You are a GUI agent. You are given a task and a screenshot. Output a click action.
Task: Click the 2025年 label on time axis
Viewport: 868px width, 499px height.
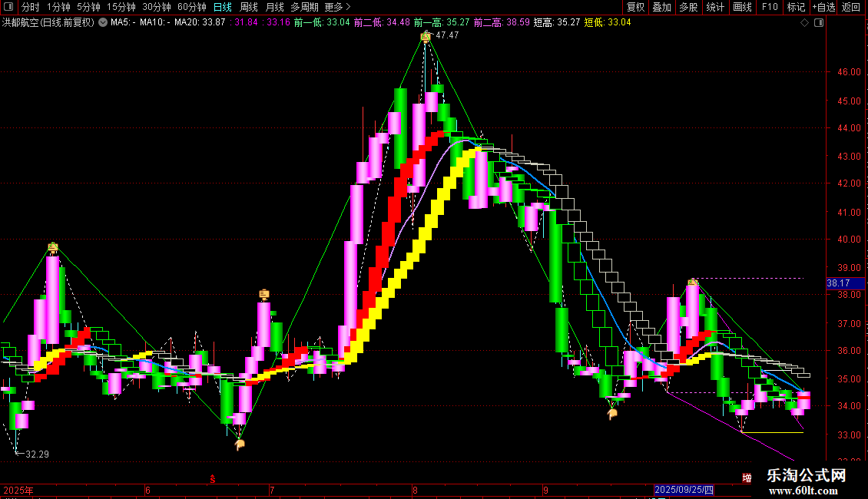18,490
